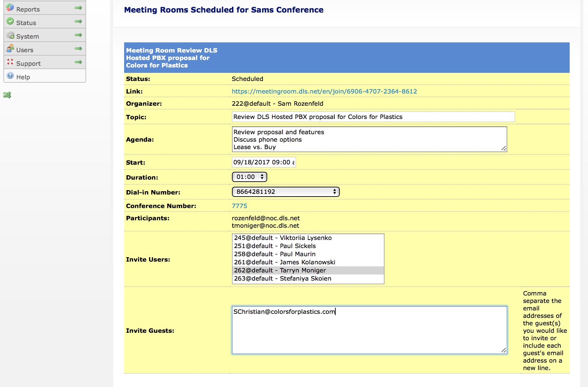
Task: Grab the Invite Guests resize handle
Action: [504, 350]
